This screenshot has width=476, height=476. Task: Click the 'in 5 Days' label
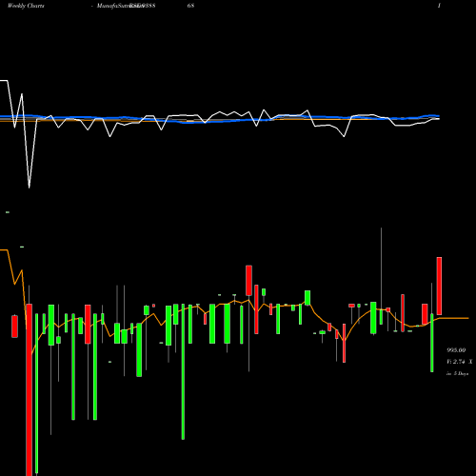[457, 373]
